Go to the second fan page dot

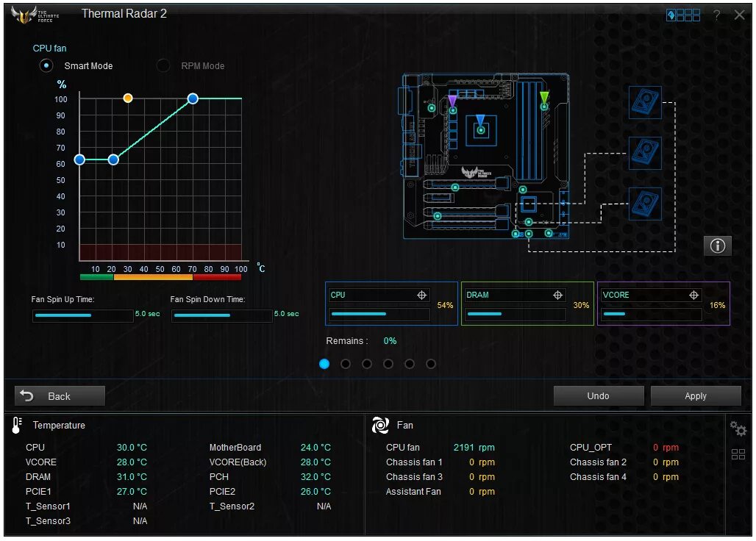[x=346, y=364]
